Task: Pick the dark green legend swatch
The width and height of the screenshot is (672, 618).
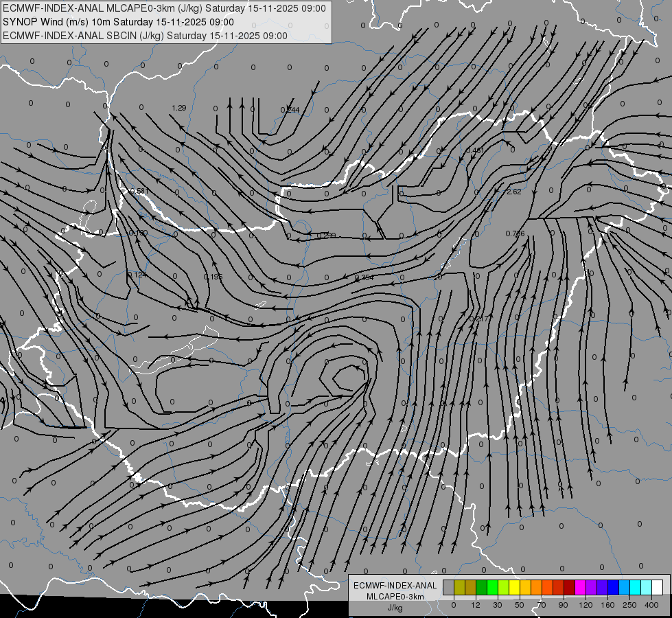Action: tap(482, 587)
